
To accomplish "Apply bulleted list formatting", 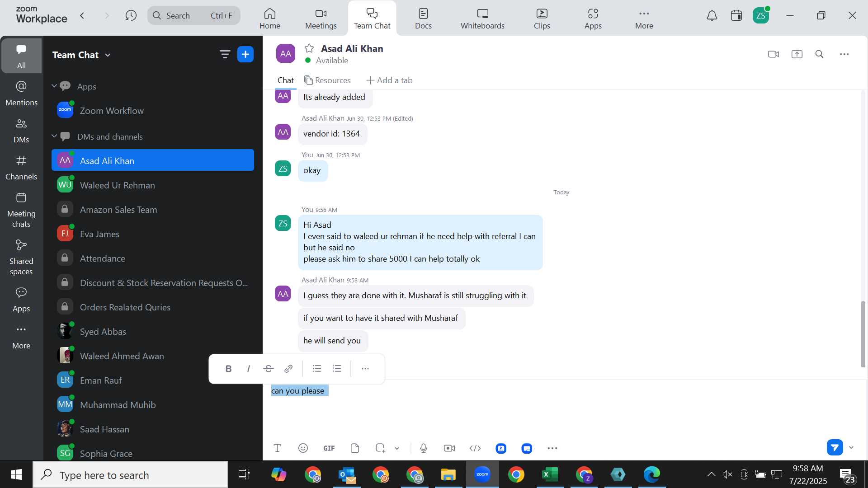I will (317, 369).
